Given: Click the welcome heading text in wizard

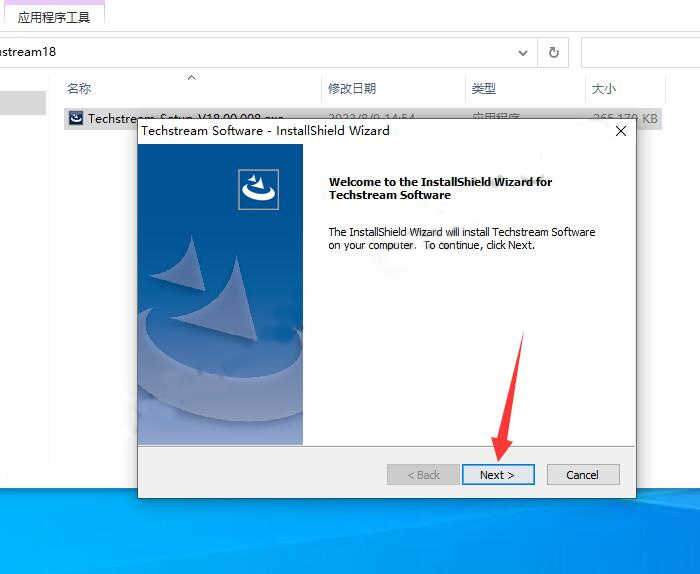Looking at the screenshot, I should 440,188.
